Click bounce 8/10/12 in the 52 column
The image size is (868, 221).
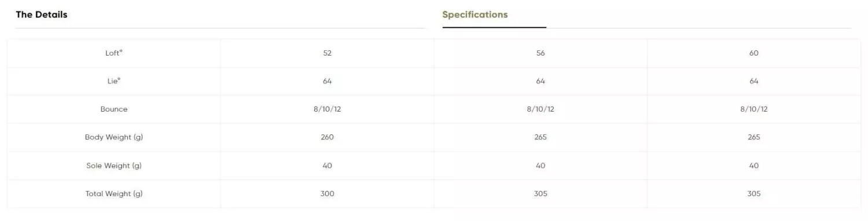[x=328, y=109]
